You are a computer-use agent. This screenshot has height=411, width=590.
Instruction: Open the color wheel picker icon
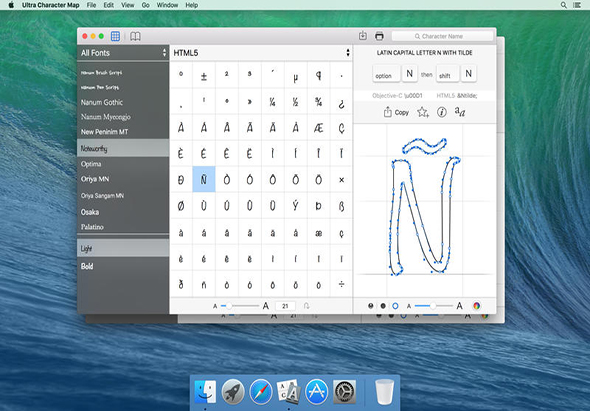[476, 306]
